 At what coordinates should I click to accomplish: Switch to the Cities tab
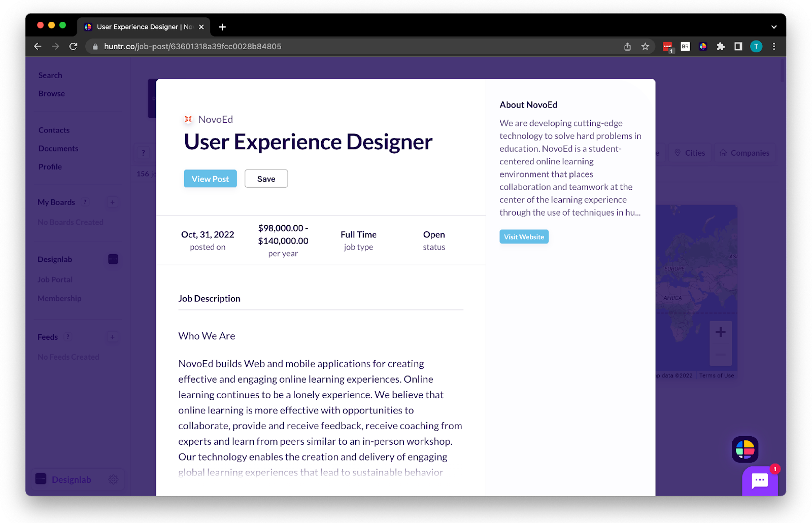click(690, 153)
